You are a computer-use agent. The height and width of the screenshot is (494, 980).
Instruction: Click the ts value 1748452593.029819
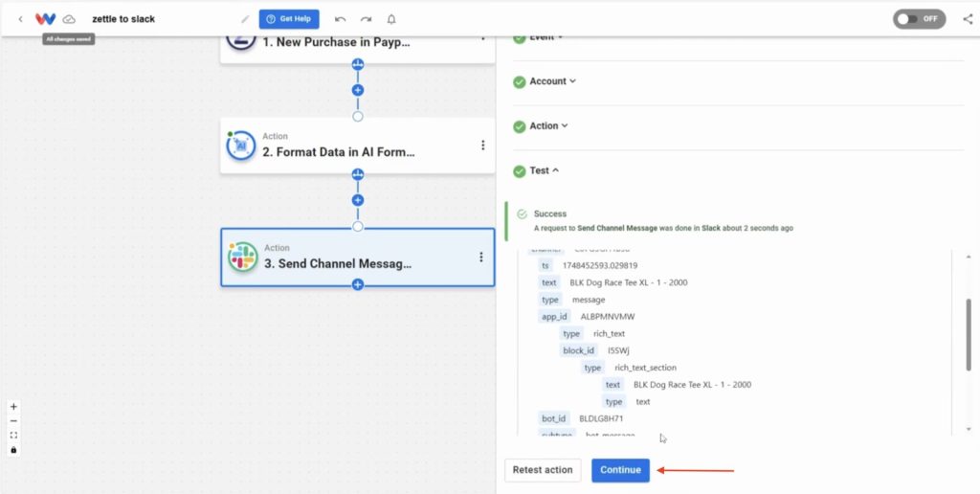pos(600,266)
